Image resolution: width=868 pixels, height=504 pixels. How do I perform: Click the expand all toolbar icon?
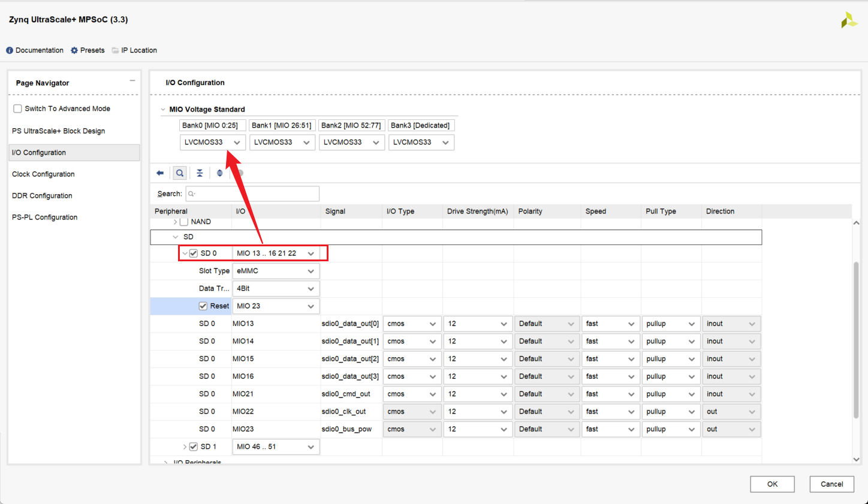pyautogui.click(x=220, y=173)
